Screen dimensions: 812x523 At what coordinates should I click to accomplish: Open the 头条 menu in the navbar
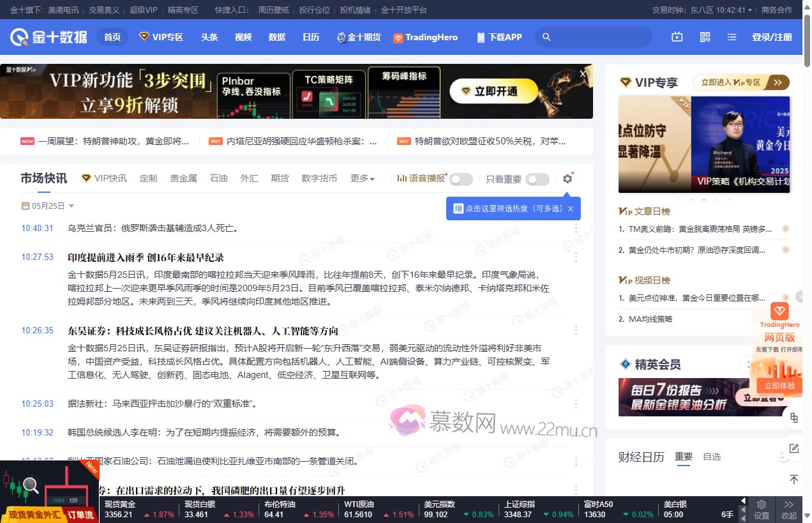point(209,37)
